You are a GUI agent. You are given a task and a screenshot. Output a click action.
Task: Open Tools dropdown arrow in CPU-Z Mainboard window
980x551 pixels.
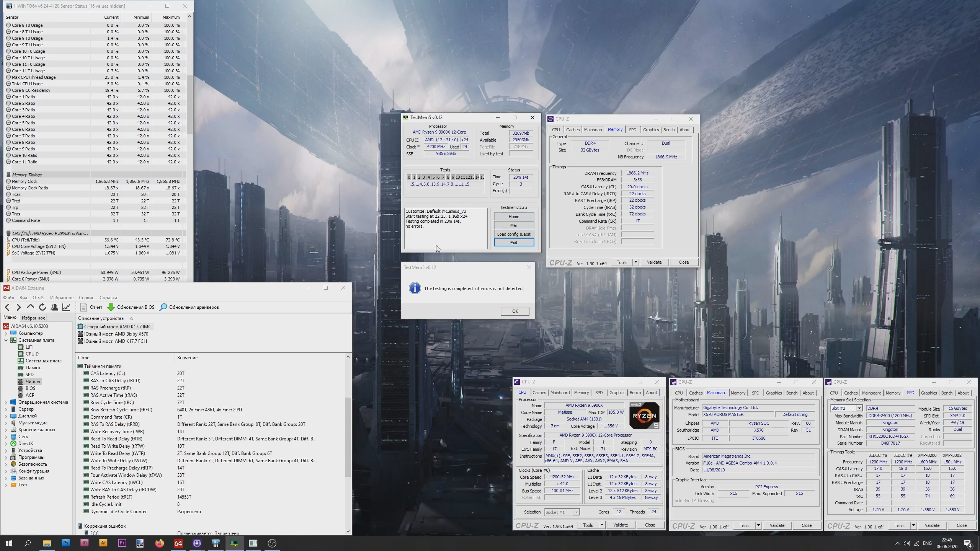pyautogui.click(x=758, y=525)
